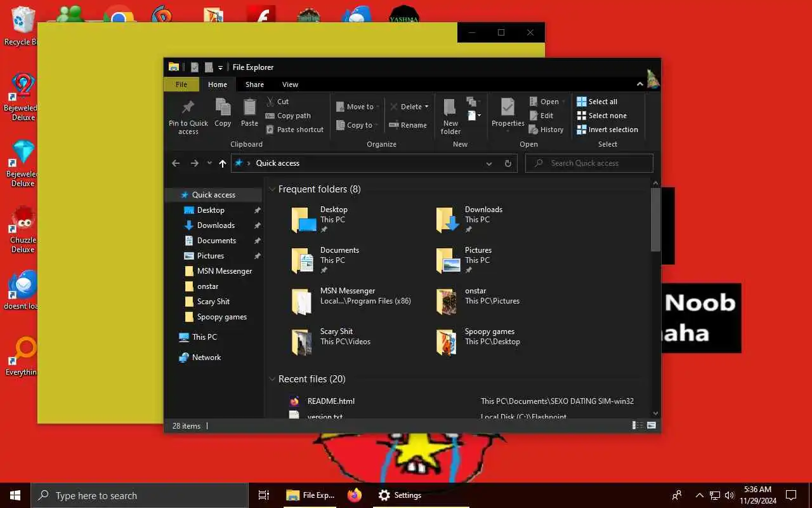Select the Desktop frequent folder icon

point(304,220)
